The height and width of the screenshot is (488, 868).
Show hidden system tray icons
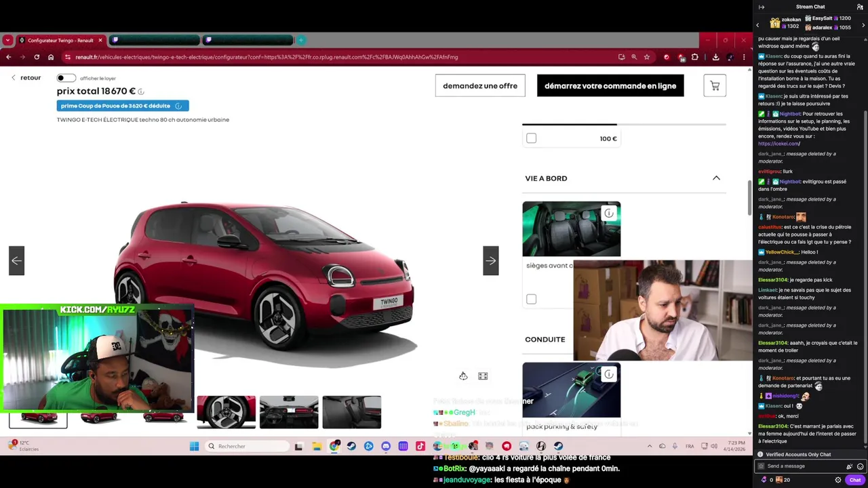pyautogui.click(x=650, y=446)
